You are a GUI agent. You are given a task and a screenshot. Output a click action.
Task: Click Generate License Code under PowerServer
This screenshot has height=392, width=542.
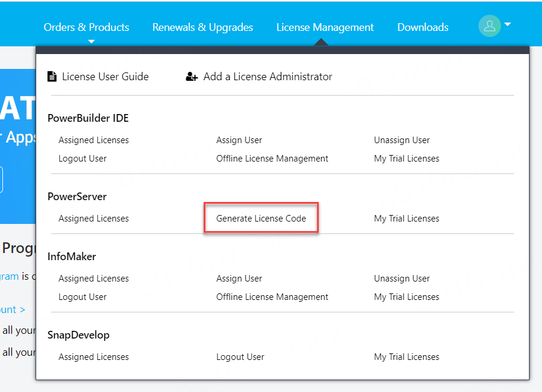click(261, 219)
